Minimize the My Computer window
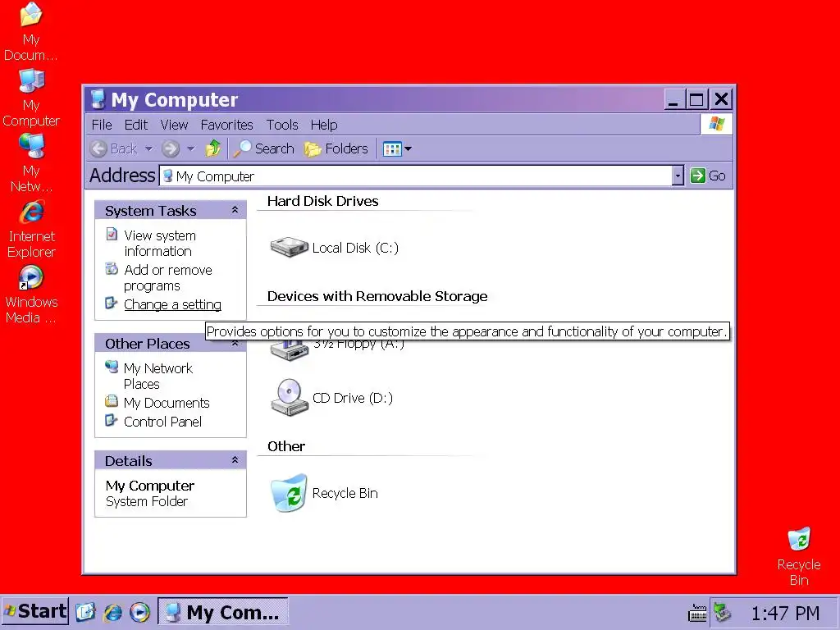Image resolution: width=840 pixels, height=630 pixels. coord(674,99)
